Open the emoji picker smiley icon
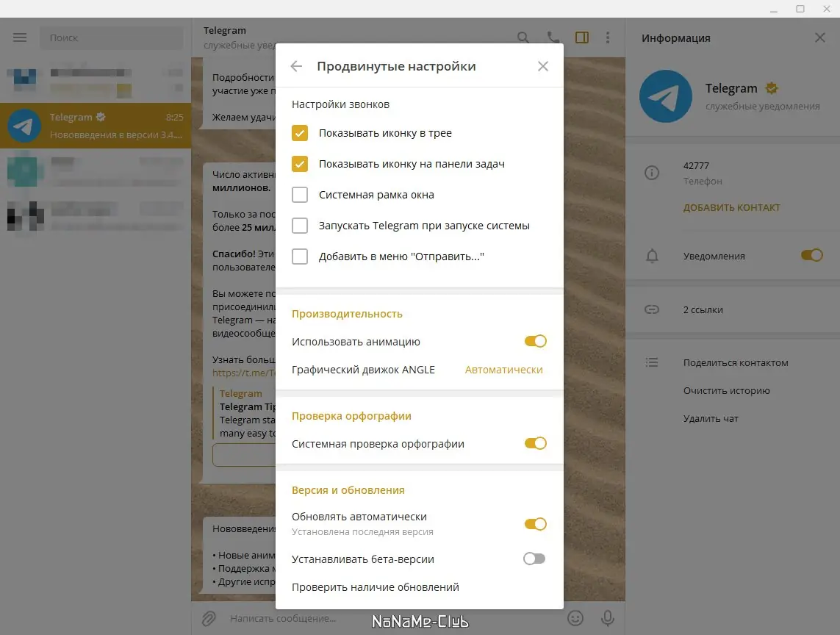 tap(575, 618)
